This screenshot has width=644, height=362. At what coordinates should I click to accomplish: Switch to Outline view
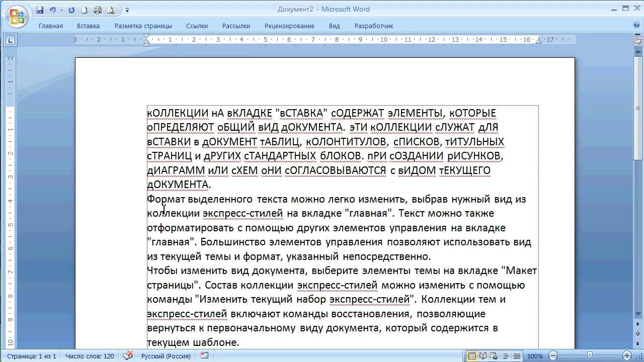505,356
